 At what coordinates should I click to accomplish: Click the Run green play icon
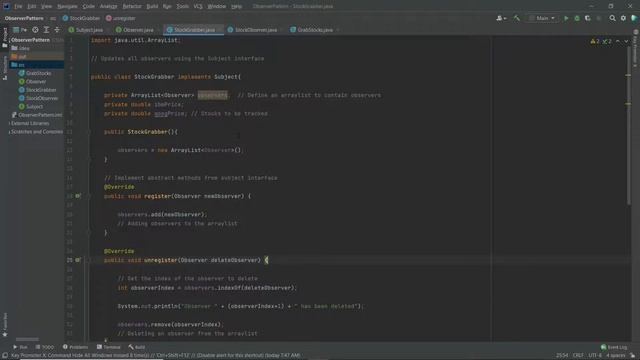coord(566,18)
